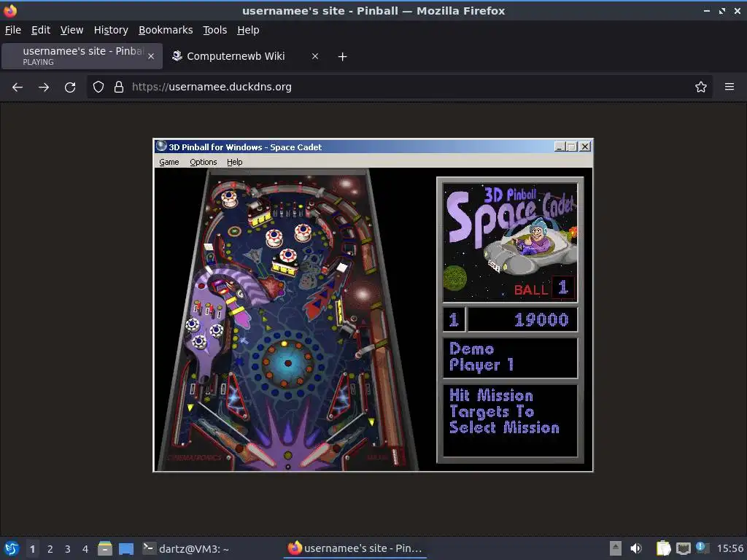The width and height of the screenshot is (747, 560).
Task: Open the Firefox Edit menu
Action: click(41, 30)
